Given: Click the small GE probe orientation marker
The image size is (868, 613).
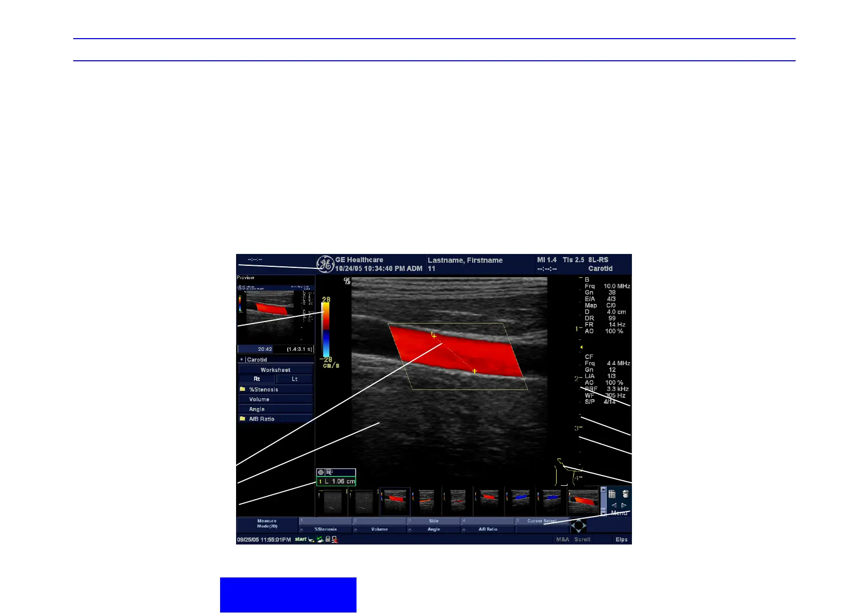Looking at the screenshot, I should 347,281.
